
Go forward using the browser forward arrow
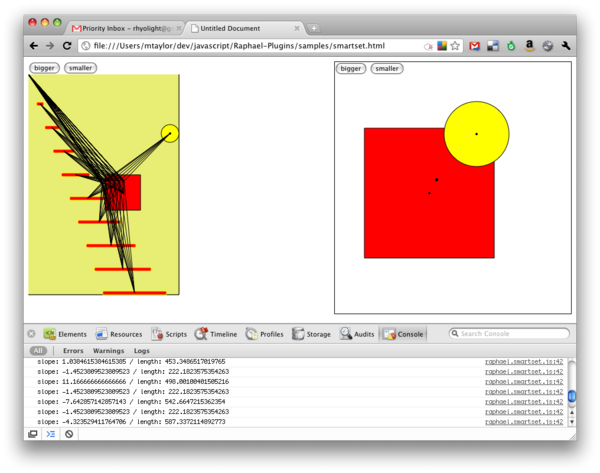click(50, 46)
